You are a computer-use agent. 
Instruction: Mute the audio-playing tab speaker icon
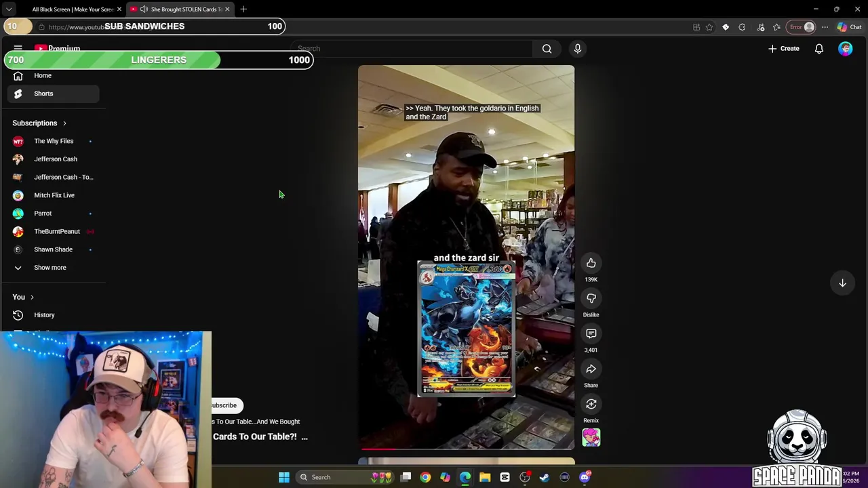coord(144,9)
